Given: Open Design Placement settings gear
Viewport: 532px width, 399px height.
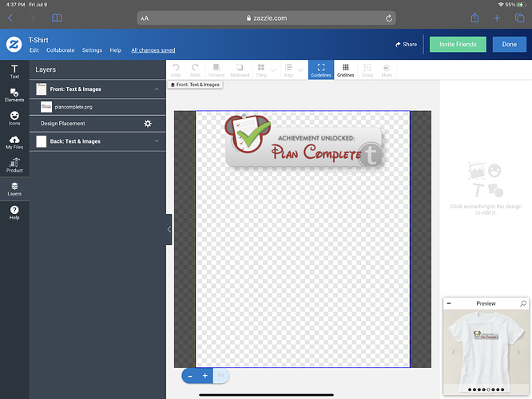Looking at the screenshot, I should tap(148, 124).
